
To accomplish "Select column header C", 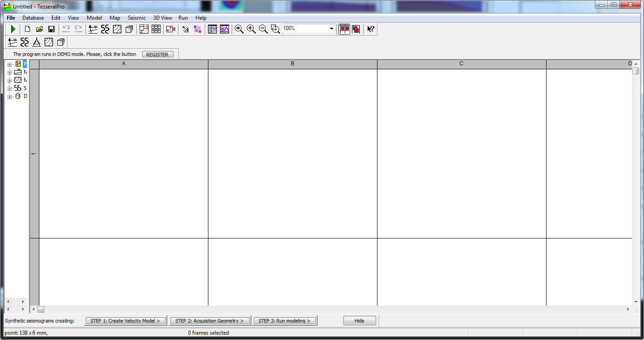I will (462, 64).
